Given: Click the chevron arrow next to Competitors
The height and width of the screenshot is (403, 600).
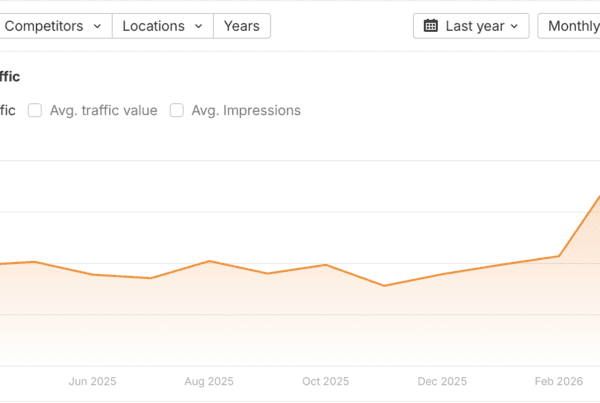Looking at the screenshot, I should 96,26.
